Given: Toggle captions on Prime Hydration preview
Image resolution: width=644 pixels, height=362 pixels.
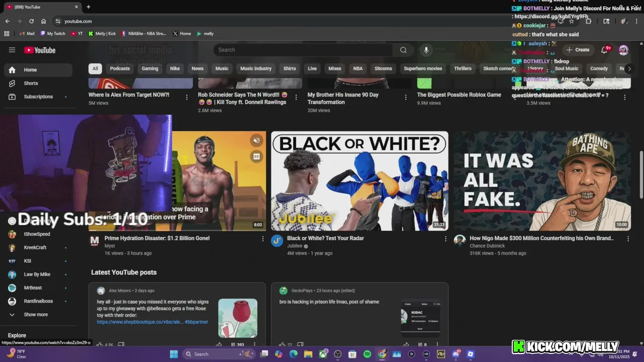Looking at the screenshot, I should (x=257, y=156).
